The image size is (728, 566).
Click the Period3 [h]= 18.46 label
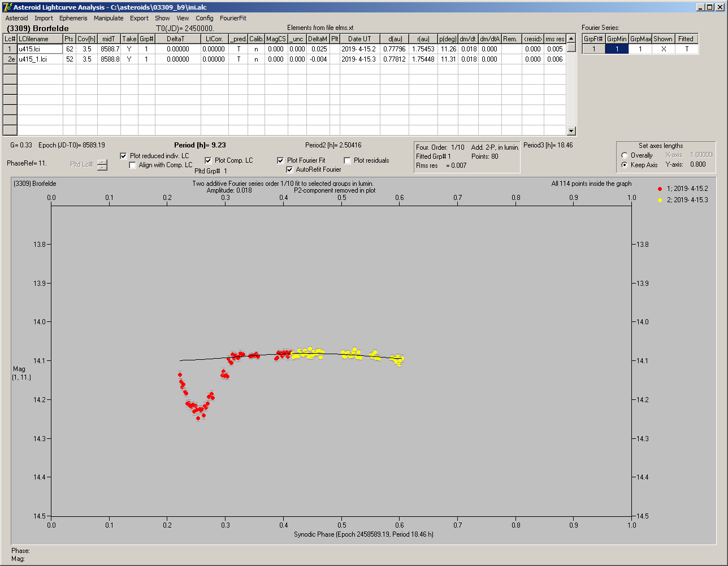pos(548,145)
